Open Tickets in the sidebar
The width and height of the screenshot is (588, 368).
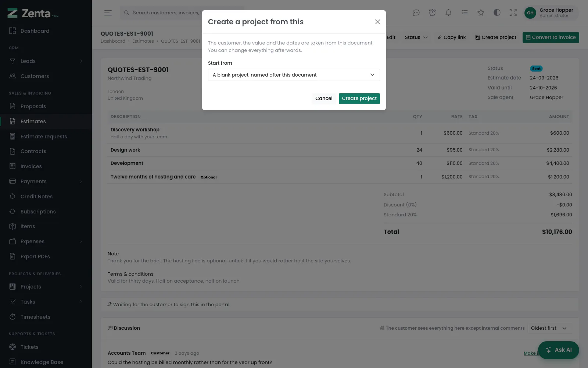click(x=46, y=347)
